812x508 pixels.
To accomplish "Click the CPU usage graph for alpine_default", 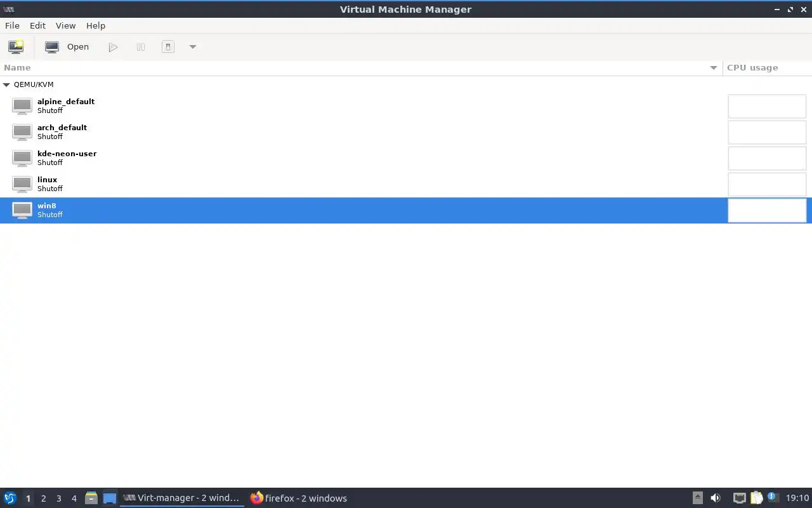I will [767, 106].
